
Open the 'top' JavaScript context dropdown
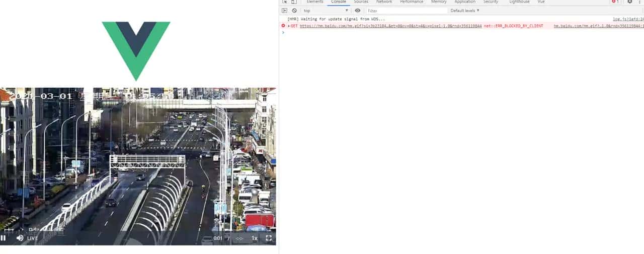click(326, 11)
